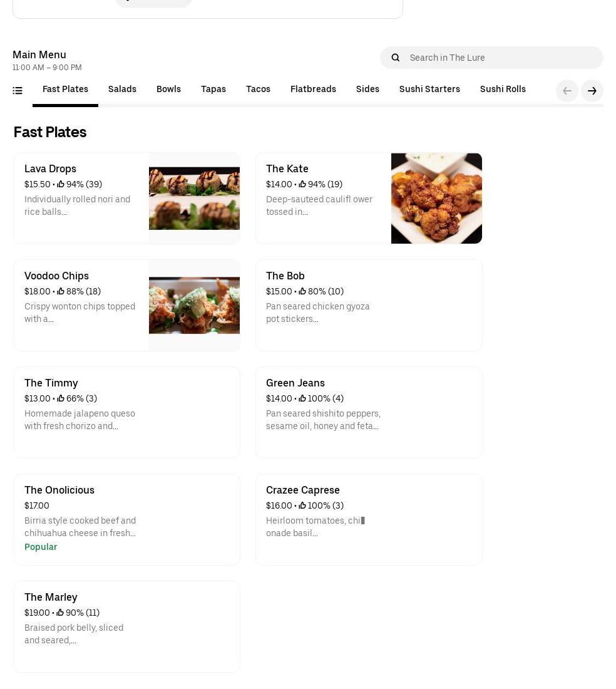Open Lava Drops food photo

[x=194, y=199]
